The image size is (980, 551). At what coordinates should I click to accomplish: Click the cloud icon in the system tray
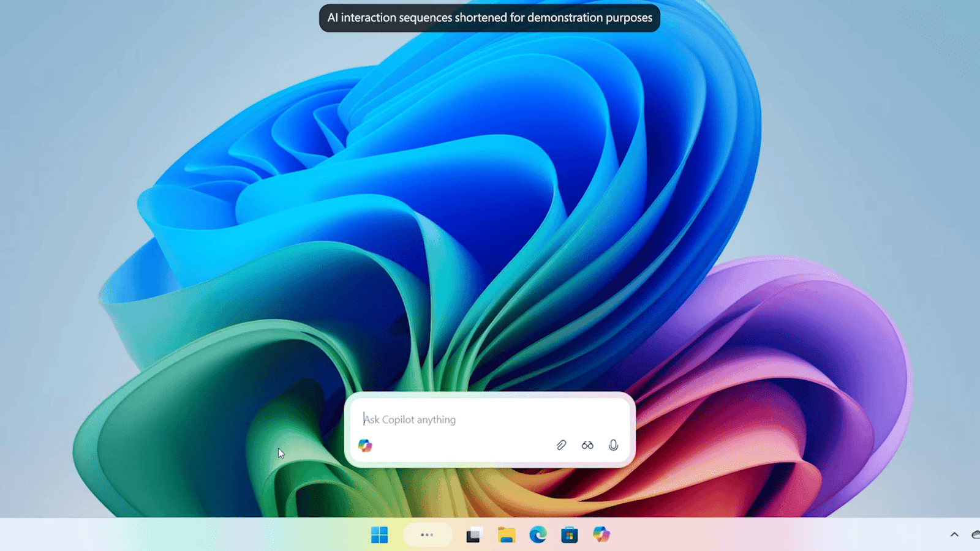[x=975, y=534]
